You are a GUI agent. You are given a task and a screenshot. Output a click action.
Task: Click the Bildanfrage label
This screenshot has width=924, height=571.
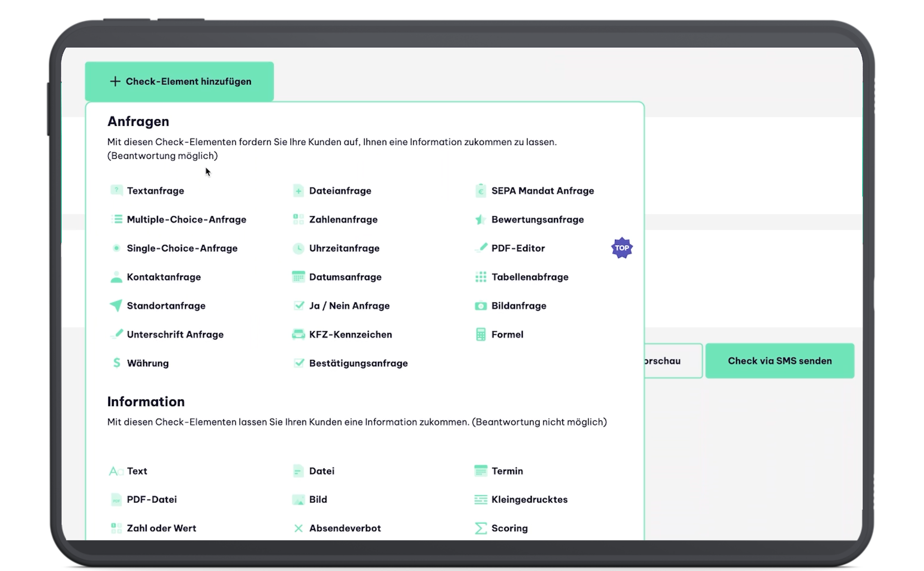[519, 305]
